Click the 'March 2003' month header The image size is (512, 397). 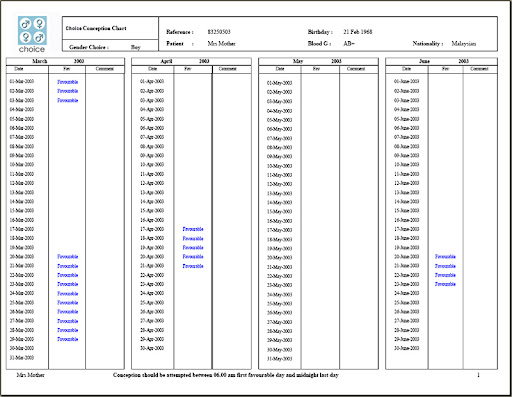pos(65,61)
